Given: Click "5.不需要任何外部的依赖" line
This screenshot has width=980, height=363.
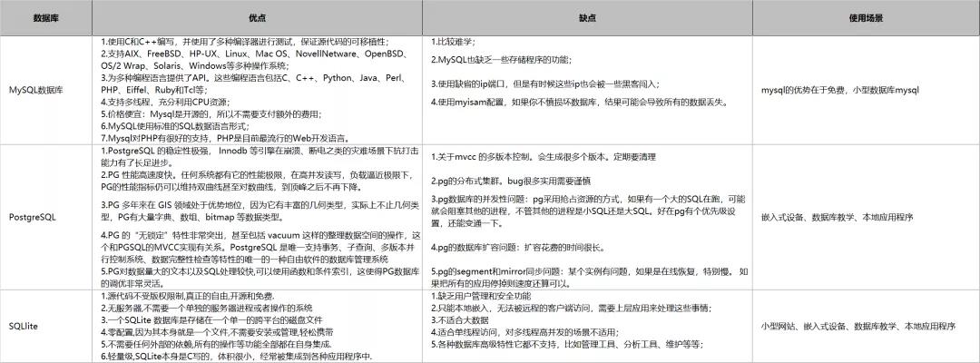Looking at the screenshot, I should click(216, 344).
